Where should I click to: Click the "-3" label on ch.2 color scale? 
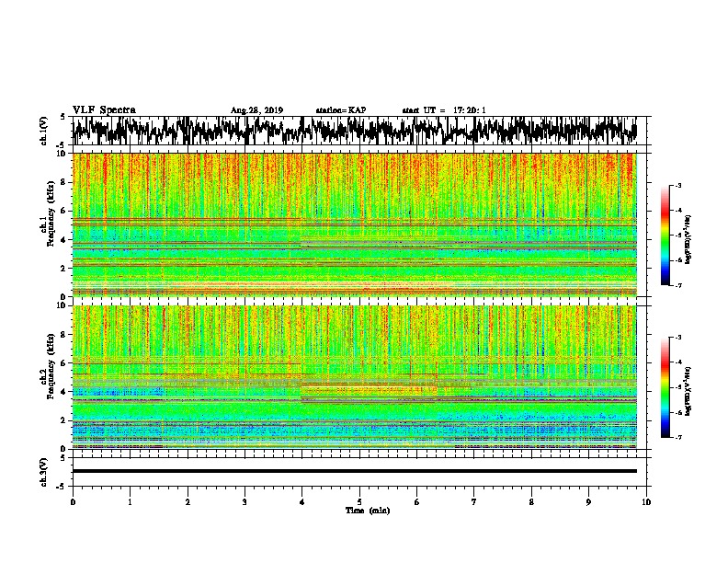click(x=678, y=338)
